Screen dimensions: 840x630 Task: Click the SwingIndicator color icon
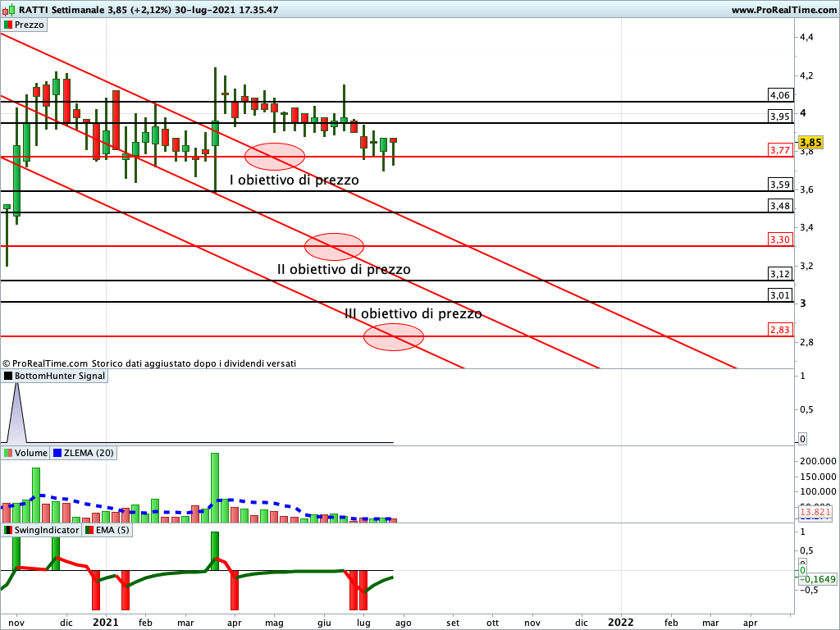click(x=9, y=530)
